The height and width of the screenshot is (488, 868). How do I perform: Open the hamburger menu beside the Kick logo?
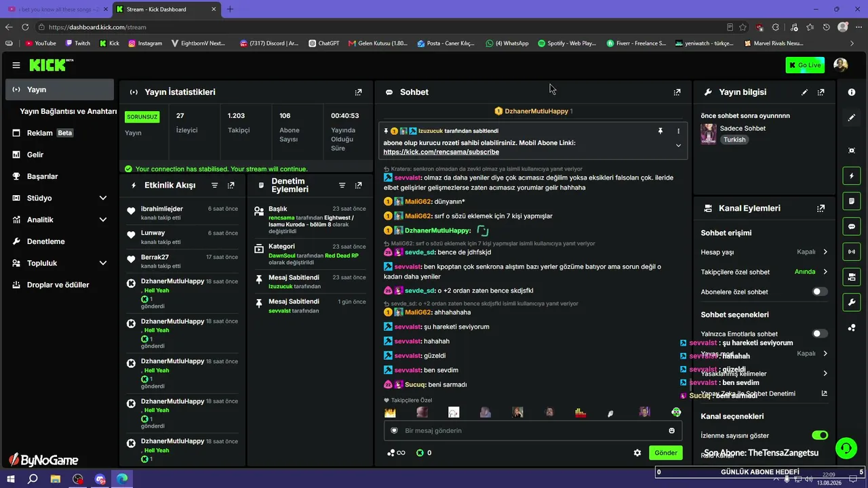[x=16, y=65]
